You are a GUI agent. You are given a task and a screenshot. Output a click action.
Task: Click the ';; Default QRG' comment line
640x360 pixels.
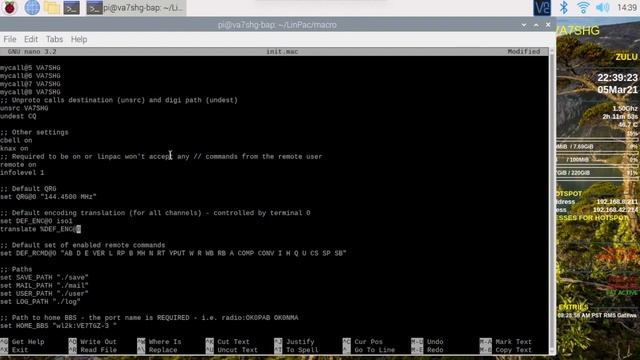[28, 189]
